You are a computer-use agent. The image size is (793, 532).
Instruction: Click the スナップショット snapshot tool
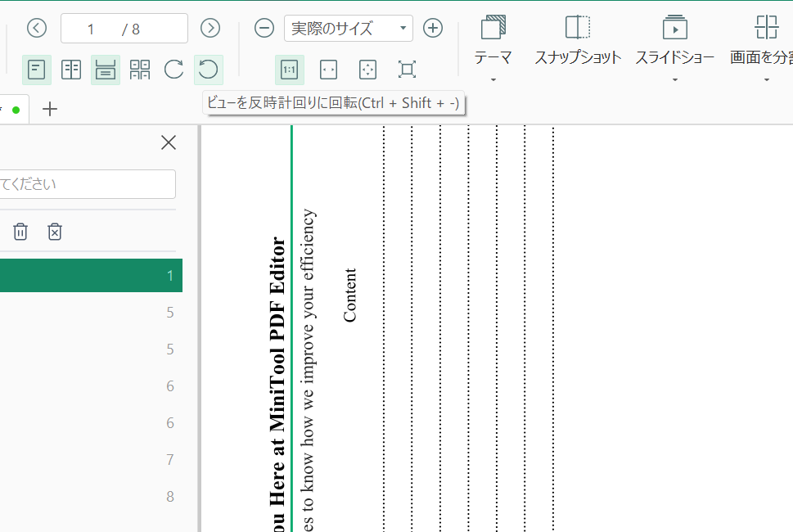coord(578,40)
